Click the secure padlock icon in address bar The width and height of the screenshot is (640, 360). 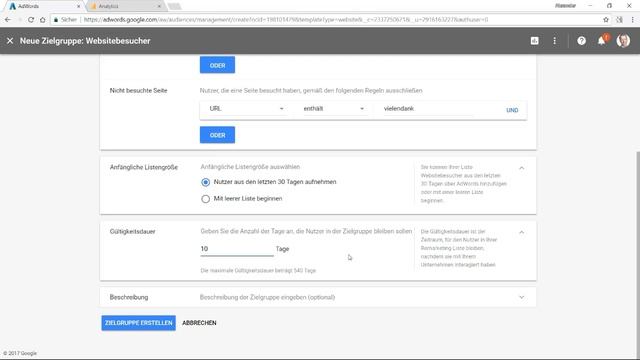point(56,20)
